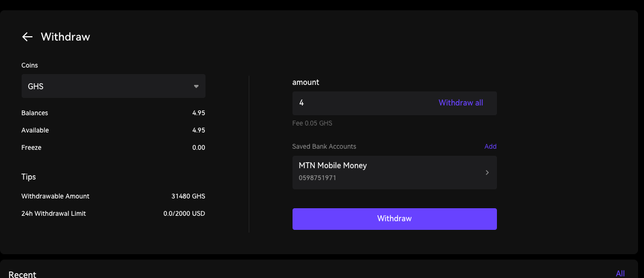Click the Available balance amount
The image size is (644, 278).
point(198,130)
